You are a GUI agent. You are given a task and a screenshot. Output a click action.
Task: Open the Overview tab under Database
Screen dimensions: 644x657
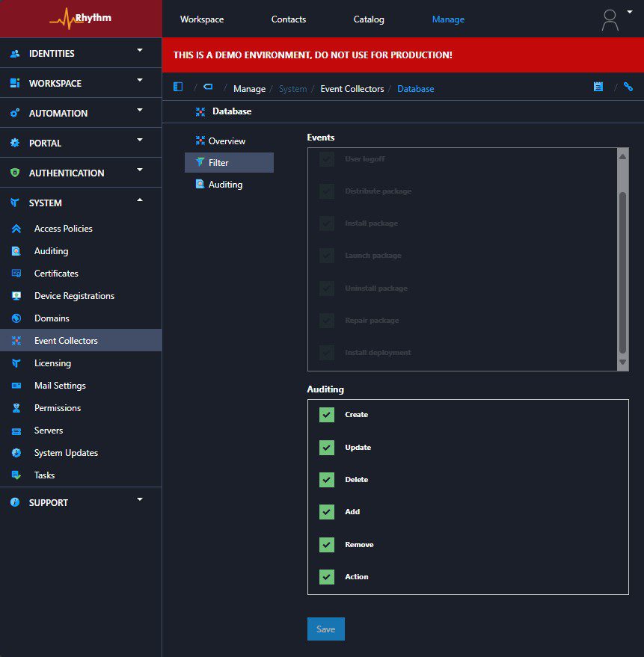point(227,141)
